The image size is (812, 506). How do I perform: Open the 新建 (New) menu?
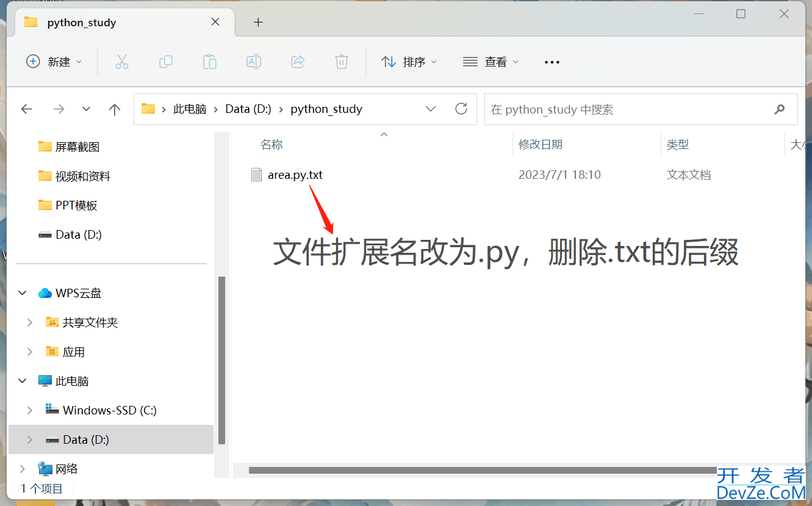pos(54,62)
